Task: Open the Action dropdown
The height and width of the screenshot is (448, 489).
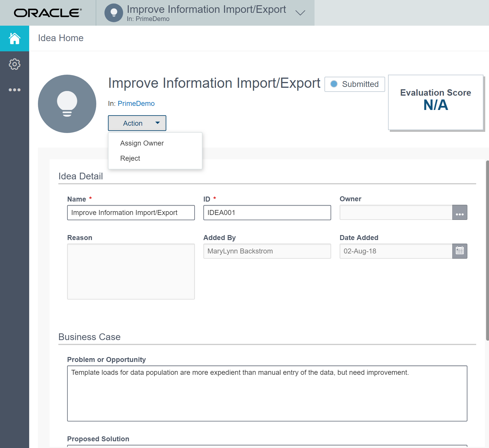Action: pos(137,123)
